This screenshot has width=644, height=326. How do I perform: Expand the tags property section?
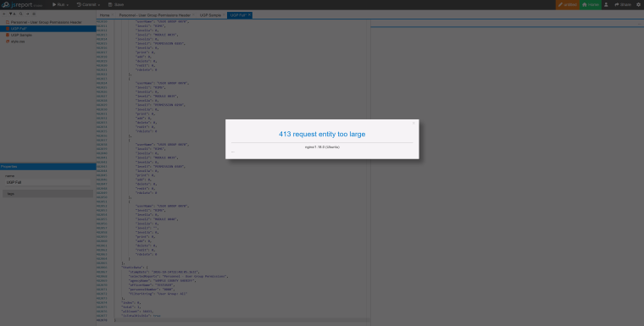point(48,193)
